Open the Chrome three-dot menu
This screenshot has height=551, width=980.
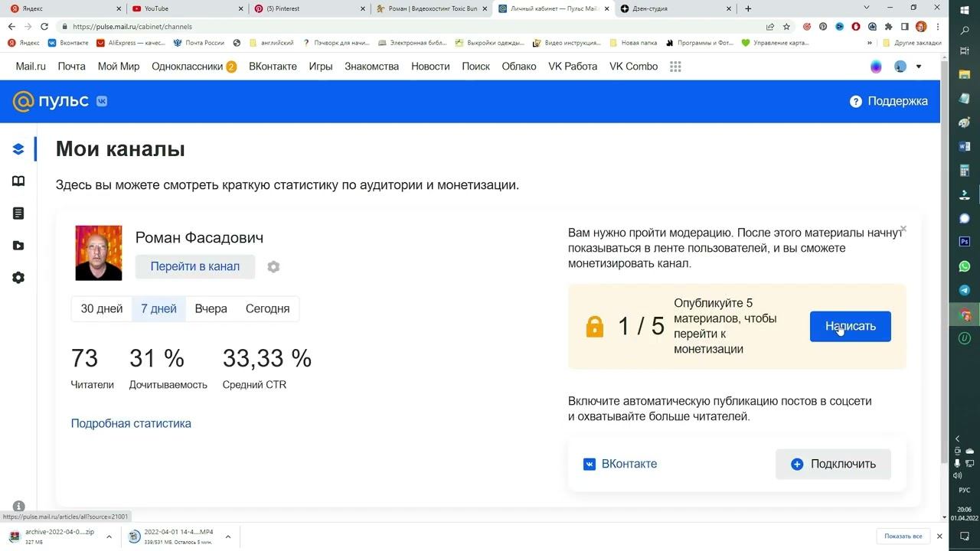coord(938,27)
